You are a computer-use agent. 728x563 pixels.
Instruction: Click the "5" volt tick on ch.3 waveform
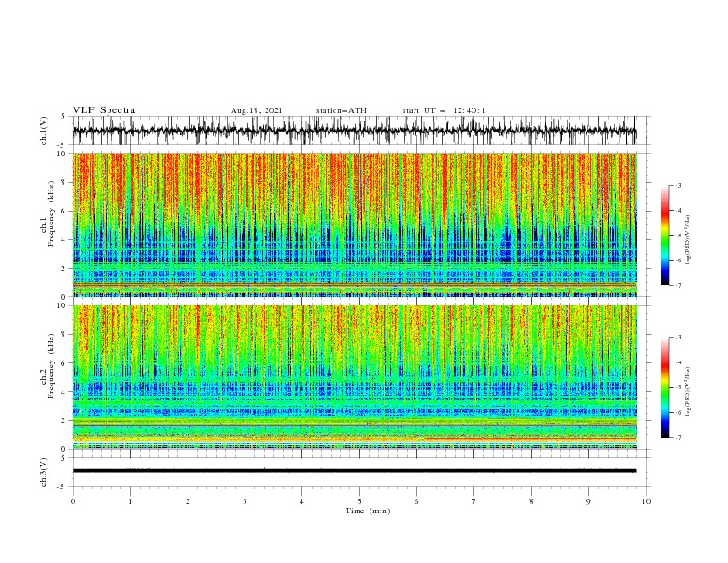pos(63,458)
